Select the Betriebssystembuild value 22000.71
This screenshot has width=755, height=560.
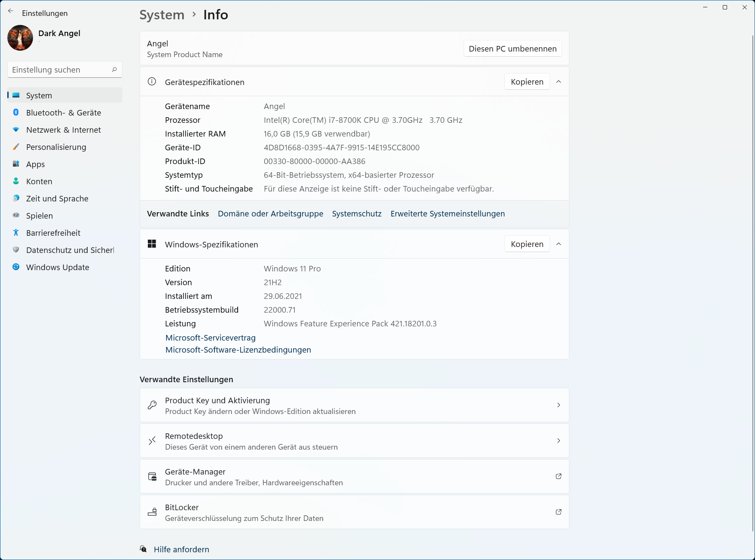click(x=280, y=310)
